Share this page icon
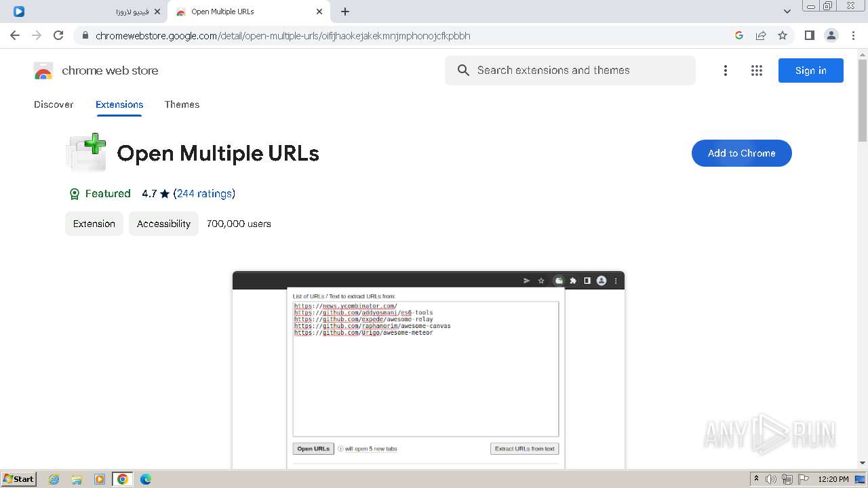 click(x=761, y=35)
